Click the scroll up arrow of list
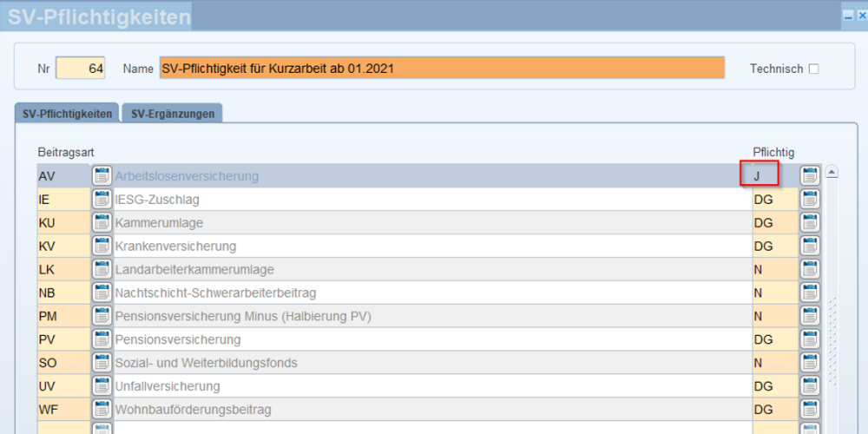This screenshot has height=434, width=868. pyautogui.click(x=832, y=172)
